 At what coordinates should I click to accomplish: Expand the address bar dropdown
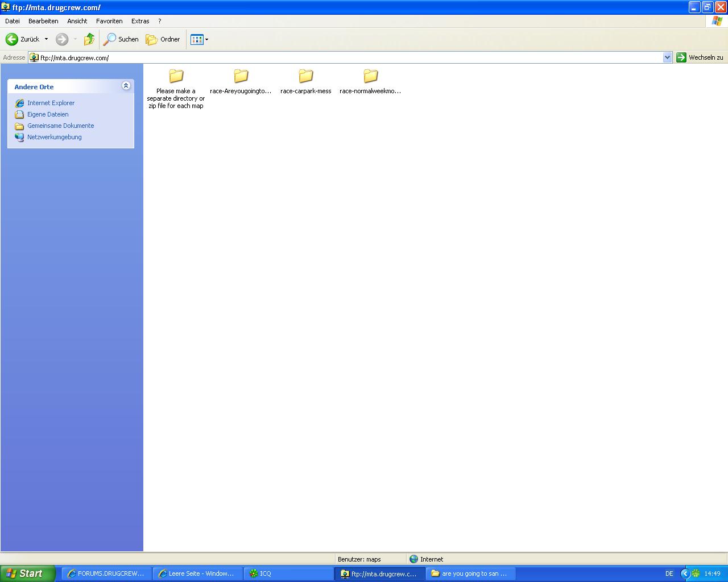[667, 57]
